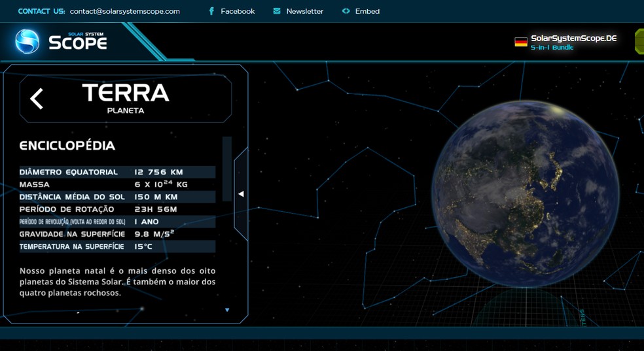This screenshot has height=351, width=644.
Task: Click the GRAVIDADE NA SUPERFÍCIE label
Action: (72, 234)
